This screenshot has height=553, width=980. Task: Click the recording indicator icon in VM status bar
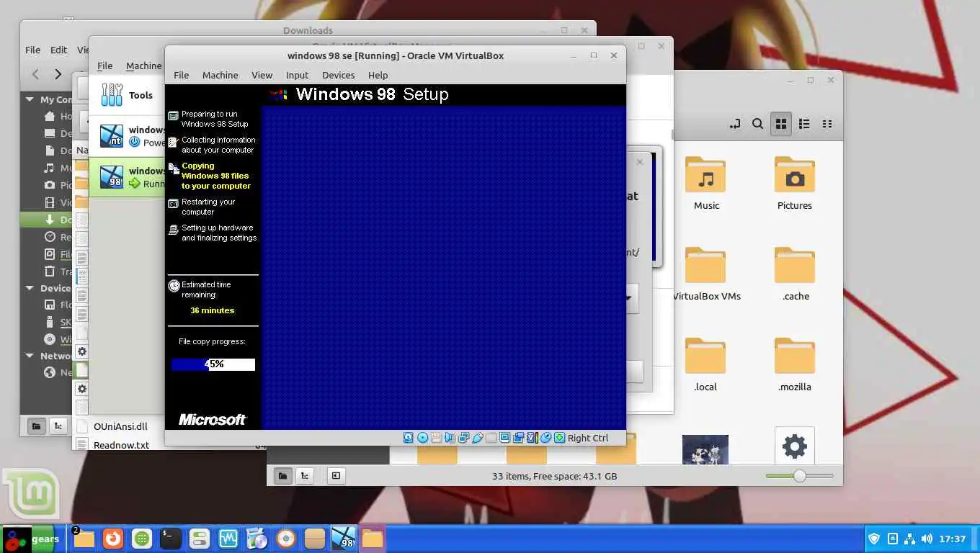pyautogui.click(x=518, y=438)
